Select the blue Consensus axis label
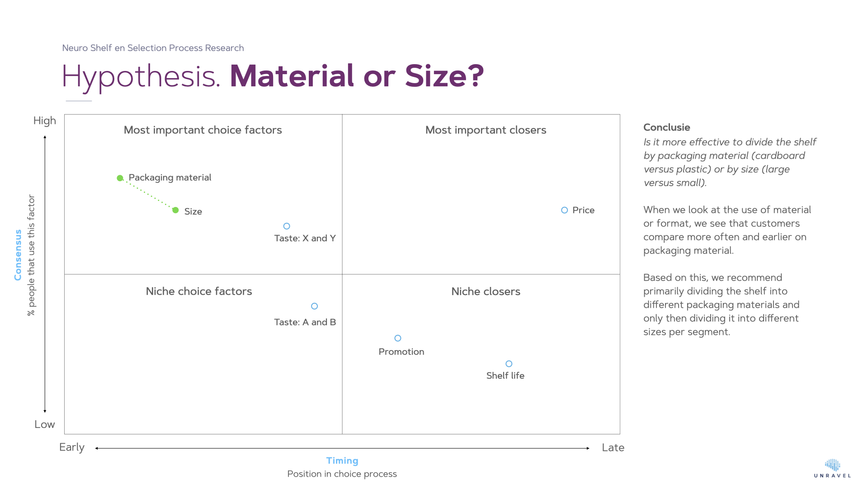Screen dimensions: 868x488 click(x=18, y=255)
